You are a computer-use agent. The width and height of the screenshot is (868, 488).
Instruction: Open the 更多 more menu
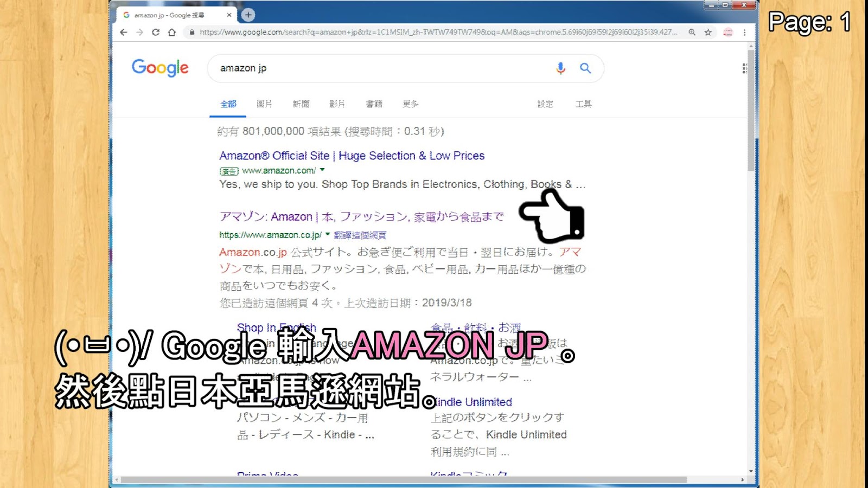coord(411,104)
